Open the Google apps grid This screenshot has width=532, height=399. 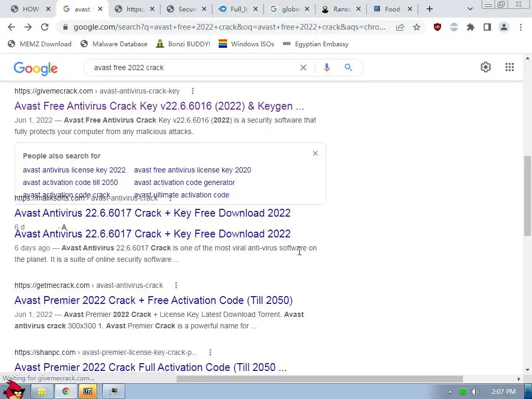[x=509, y=67]
